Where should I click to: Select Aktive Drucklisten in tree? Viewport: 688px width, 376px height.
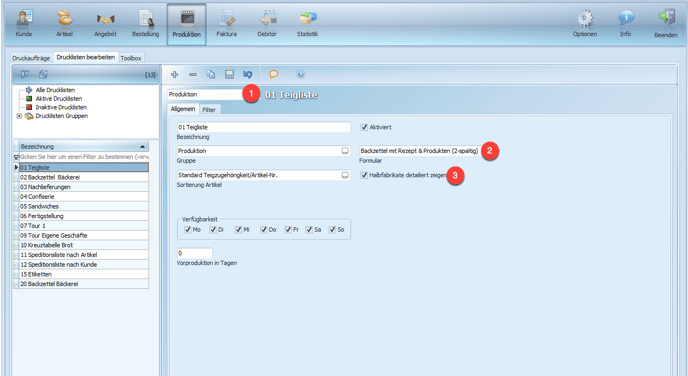point(59,99)
